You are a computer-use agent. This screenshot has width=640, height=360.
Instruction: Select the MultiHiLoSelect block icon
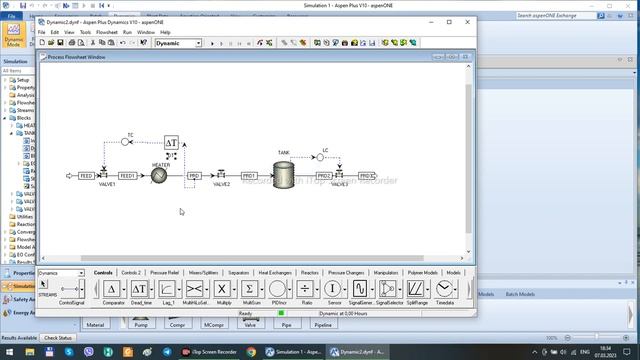194,289
